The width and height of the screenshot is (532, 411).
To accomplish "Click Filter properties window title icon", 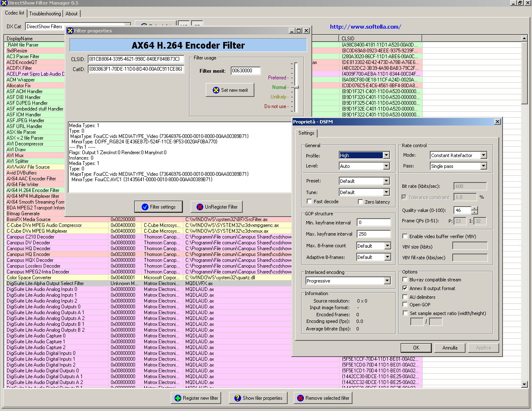I will pos(70,31).
